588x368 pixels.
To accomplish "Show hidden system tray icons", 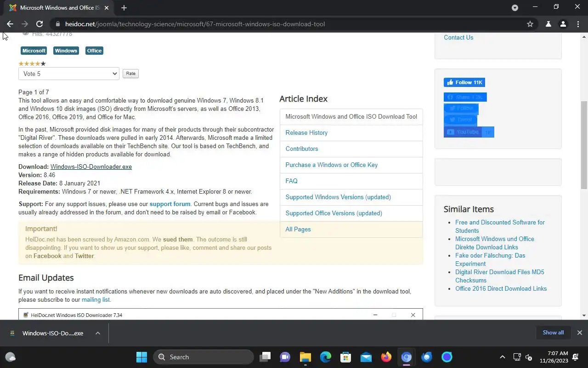I will point(503,357).
